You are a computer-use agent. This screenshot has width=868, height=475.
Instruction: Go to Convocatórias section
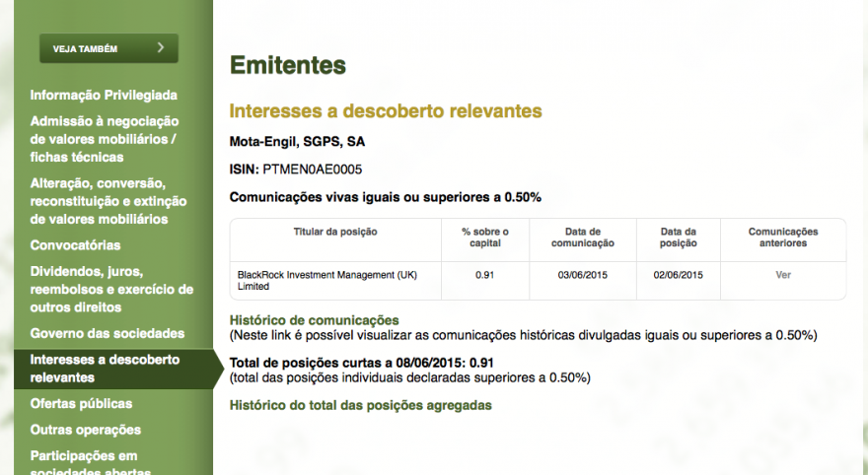point(75,245)
